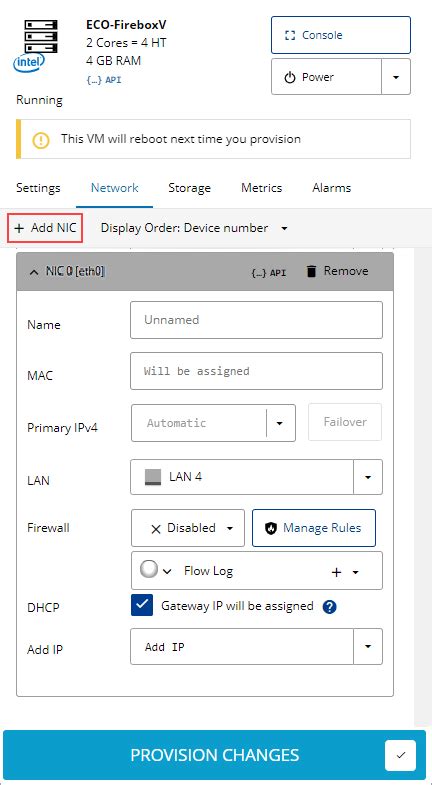This screenshot has width=432, height=785.
Task: Open the Firewall Disabled dropdown
Action: 188,528
